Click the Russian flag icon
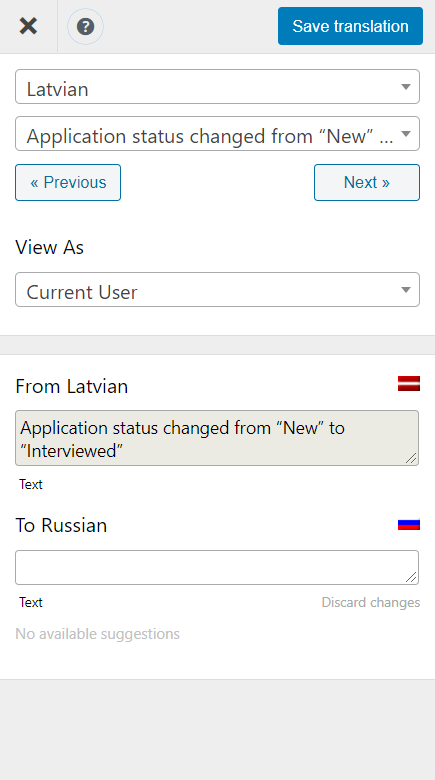The image size is (435, 780). [x=409, y=524]
